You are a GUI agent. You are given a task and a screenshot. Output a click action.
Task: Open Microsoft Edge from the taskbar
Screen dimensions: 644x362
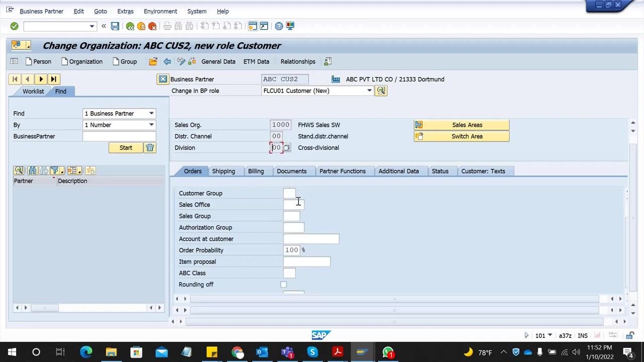click(x=86, y=352)
